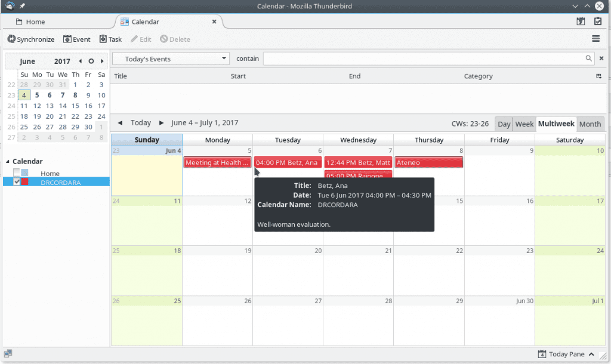Select the 12:44 PM Betz, Matt event
The image size is (611, 364).
coord(358,162)
